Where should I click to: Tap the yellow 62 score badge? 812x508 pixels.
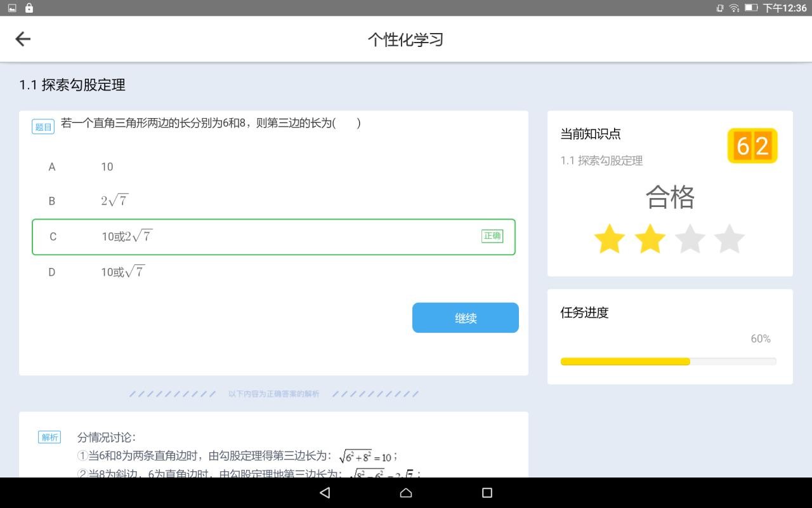tap(752, 145)
